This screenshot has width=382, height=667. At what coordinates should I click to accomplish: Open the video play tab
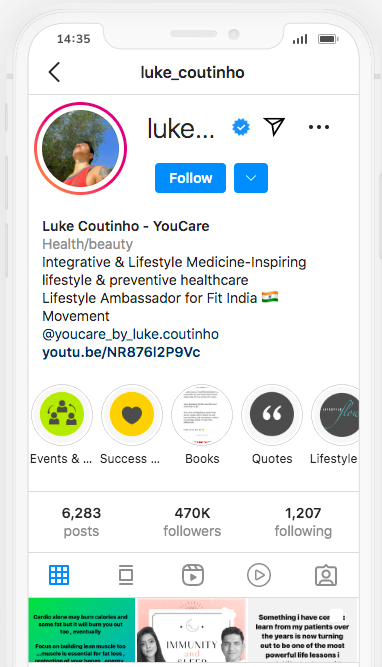[259, 575]
